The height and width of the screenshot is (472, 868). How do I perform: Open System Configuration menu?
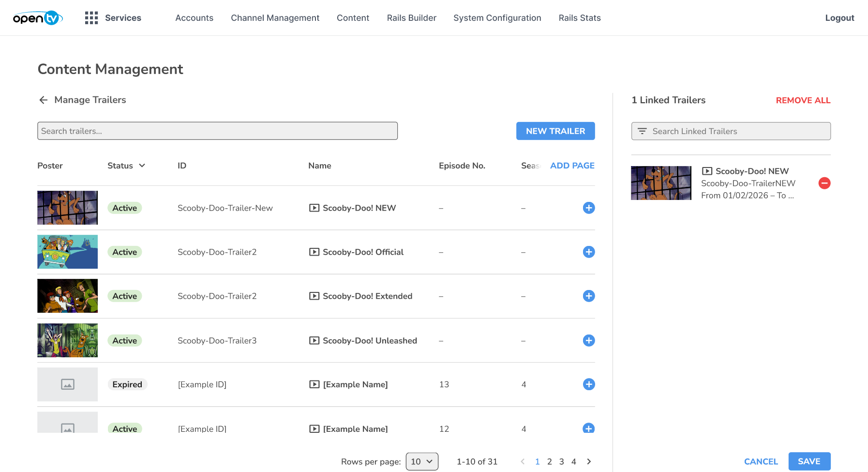pos(497,18)
